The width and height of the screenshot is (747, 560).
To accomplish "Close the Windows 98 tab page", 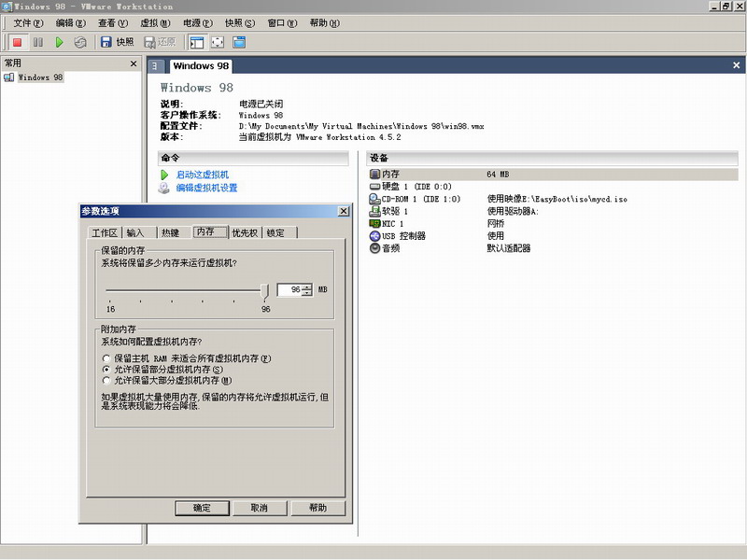I will [736, 65].
